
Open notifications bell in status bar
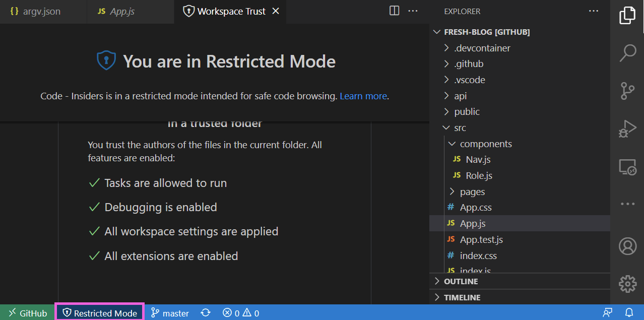(629, 313)
